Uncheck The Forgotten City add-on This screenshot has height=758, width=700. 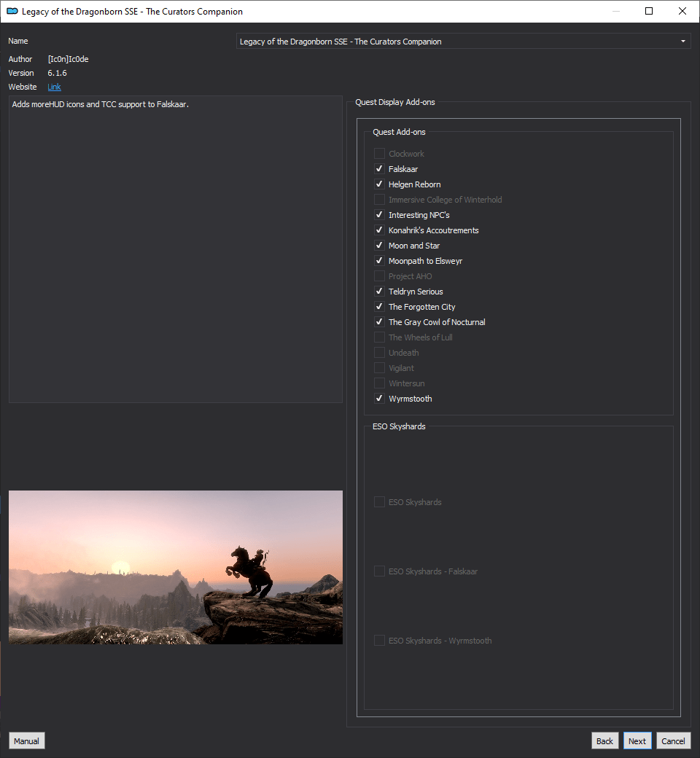[379, 307]
